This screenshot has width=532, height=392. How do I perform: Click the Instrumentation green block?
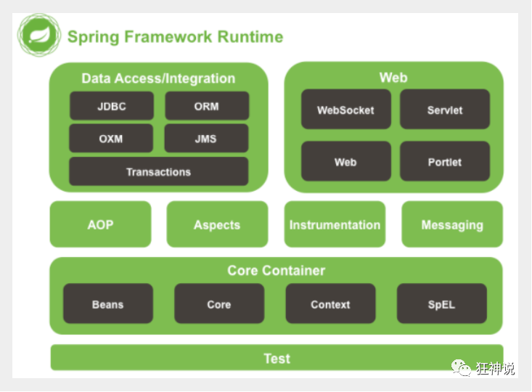(335, 224)
